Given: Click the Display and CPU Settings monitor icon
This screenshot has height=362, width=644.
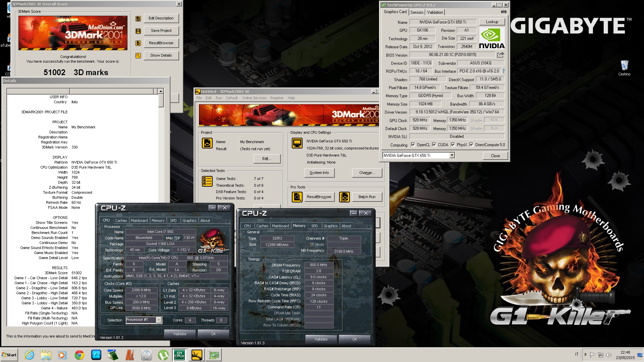Looking at the screenshot, I should (297, 143).
